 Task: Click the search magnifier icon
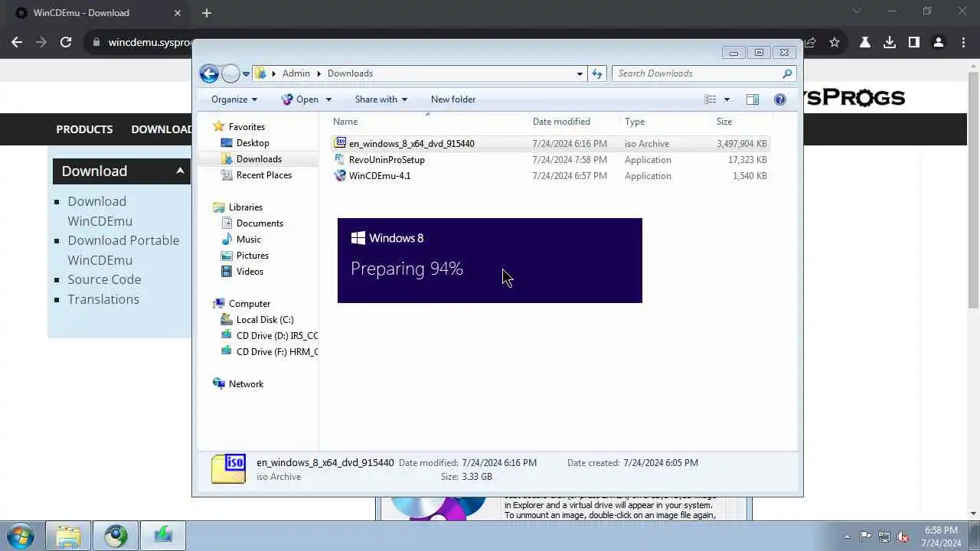787,73
